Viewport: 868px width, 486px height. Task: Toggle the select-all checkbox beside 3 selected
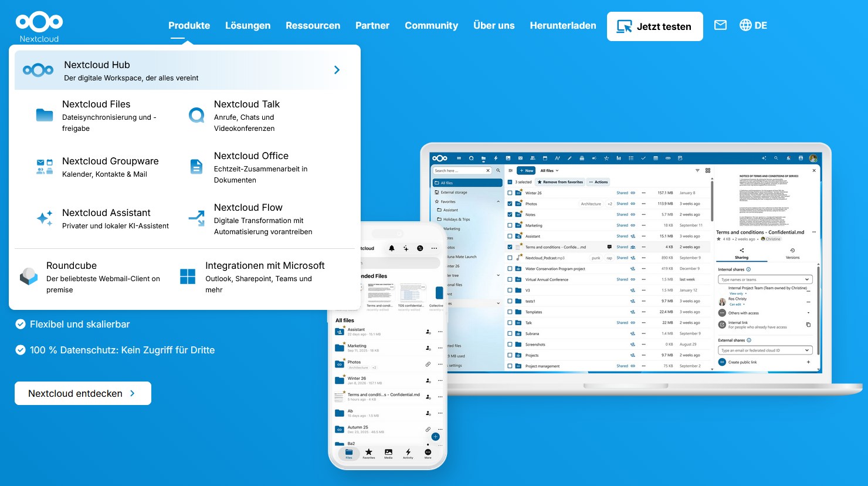click(510, 182)
